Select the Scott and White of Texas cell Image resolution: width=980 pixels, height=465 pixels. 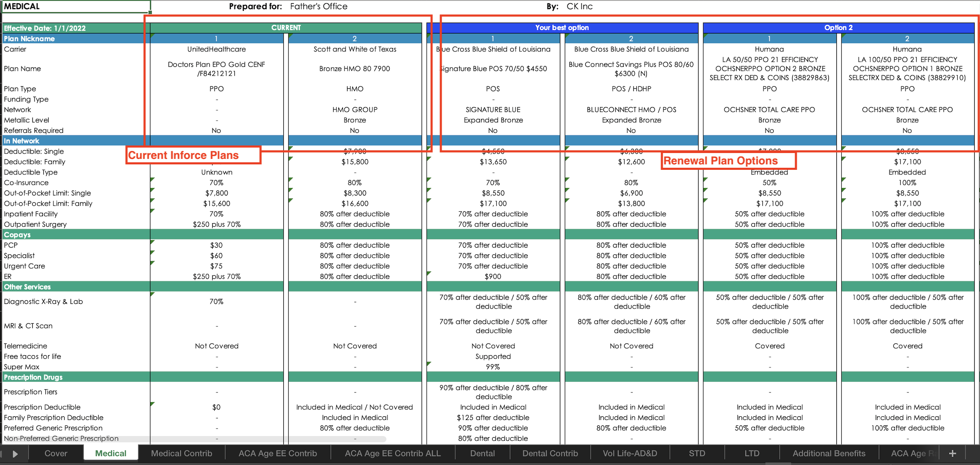pyautogui.click(x=355, y=49)
